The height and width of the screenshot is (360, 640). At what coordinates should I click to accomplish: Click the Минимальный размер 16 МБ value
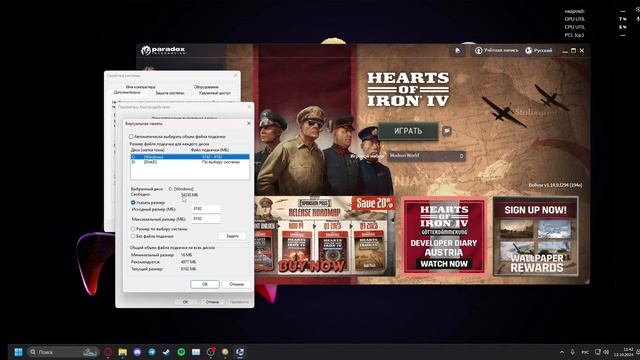coord(186,255)
